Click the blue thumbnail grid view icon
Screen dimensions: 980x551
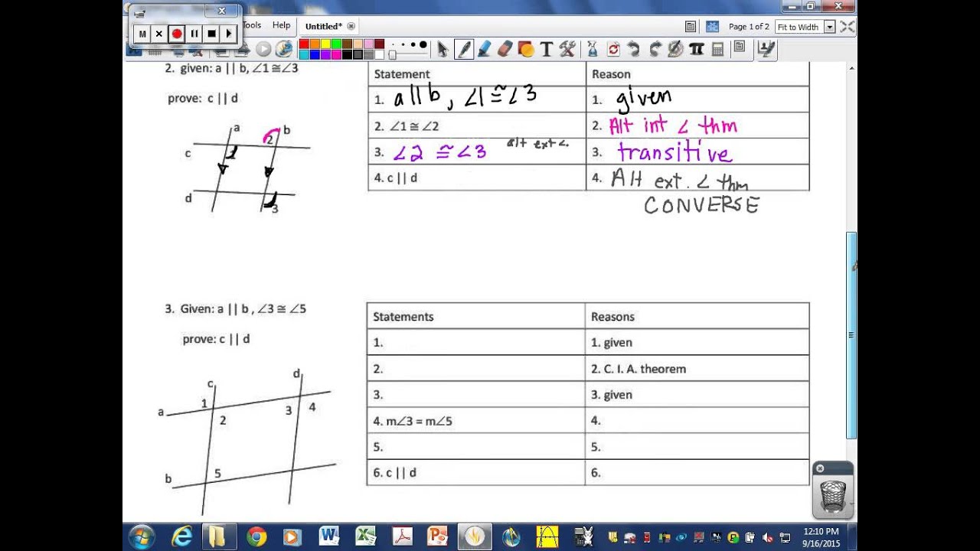tap(712, 26)
